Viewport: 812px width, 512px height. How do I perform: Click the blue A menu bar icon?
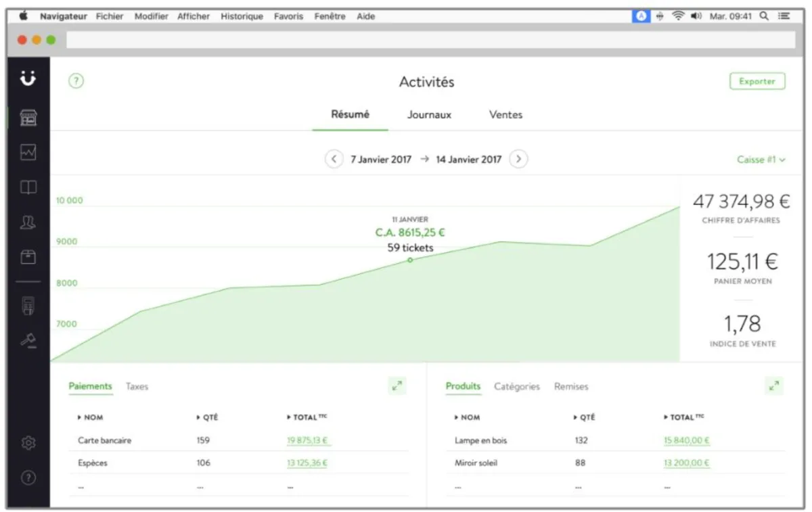641,16
